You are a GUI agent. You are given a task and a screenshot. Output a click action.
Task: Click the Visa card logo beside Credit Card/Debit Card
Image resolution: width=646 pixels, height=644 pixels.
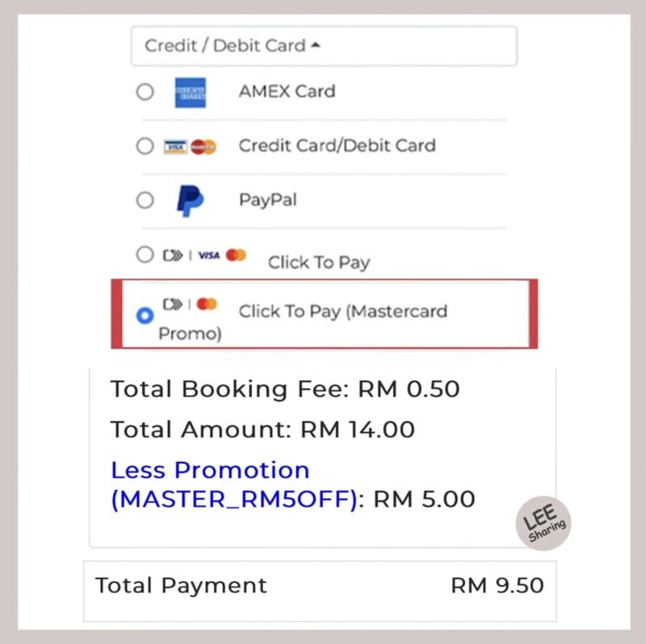[x=175, y=147]
